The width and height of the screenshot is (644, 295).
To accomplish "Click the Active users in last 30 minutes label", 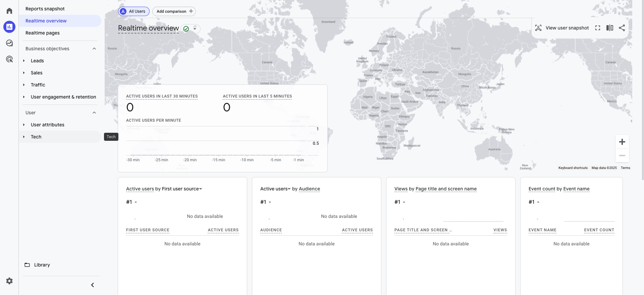I will pyautogui.click(x=162, y=96).
